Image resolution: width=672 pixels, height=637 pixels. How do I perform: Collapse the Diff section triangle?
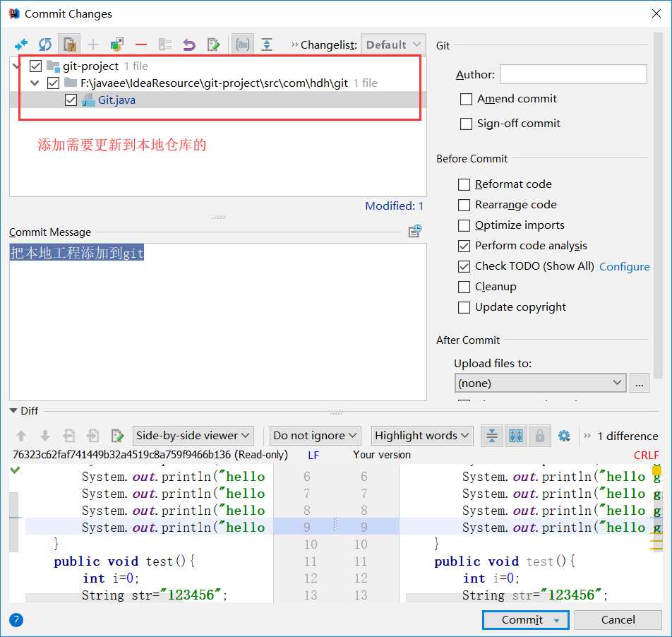tap(13, 411)
